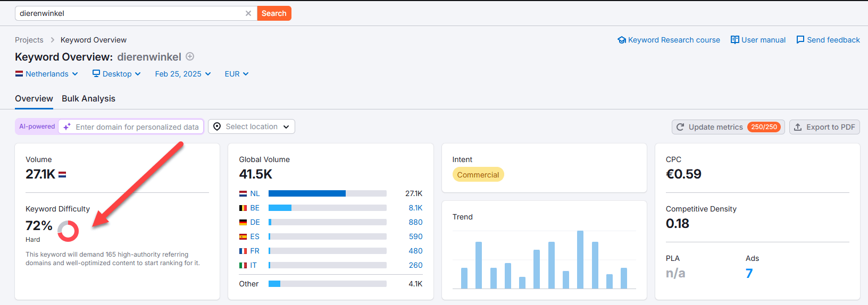Viewport: 868px width, 305px height.
Task: Click the Netherlands flag beside Volume 27.1K
Action: pyautogui.click(x=62, y=174)
